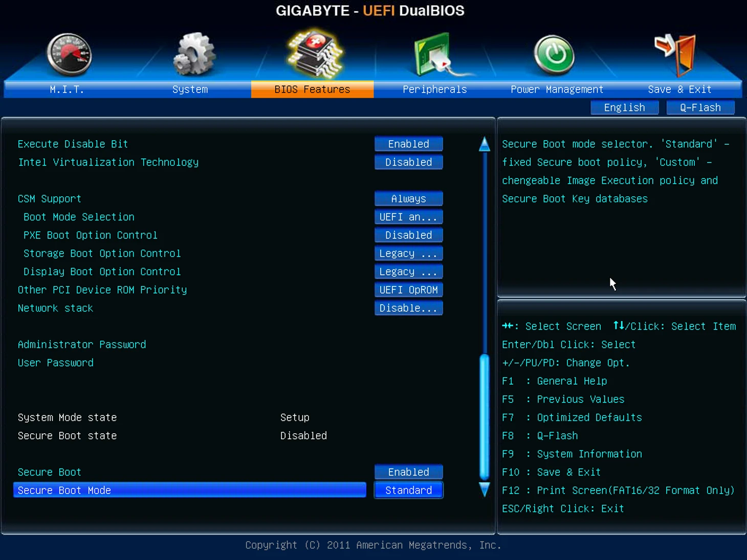Click the Setup value of System Mode state
This screenshot has width=747, height=560.
(x=295, y=417)
